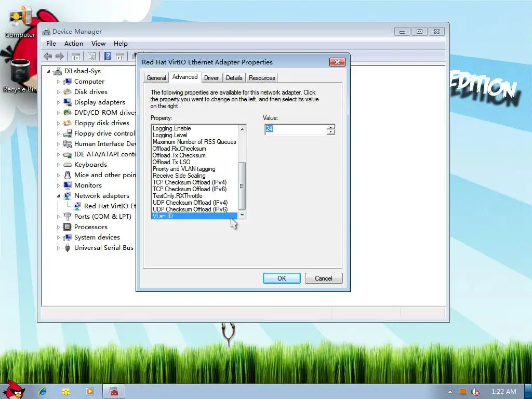Click the Value input field
532x399 pixels.
pos(296,129)
